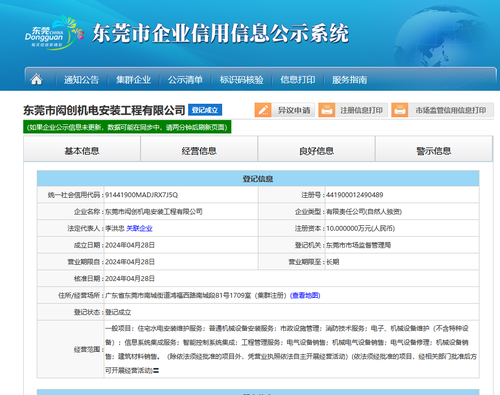Open the 公示清单 menu item
Image resolution: width=500 pixels, height=395 pixels.
coord(185,80)
